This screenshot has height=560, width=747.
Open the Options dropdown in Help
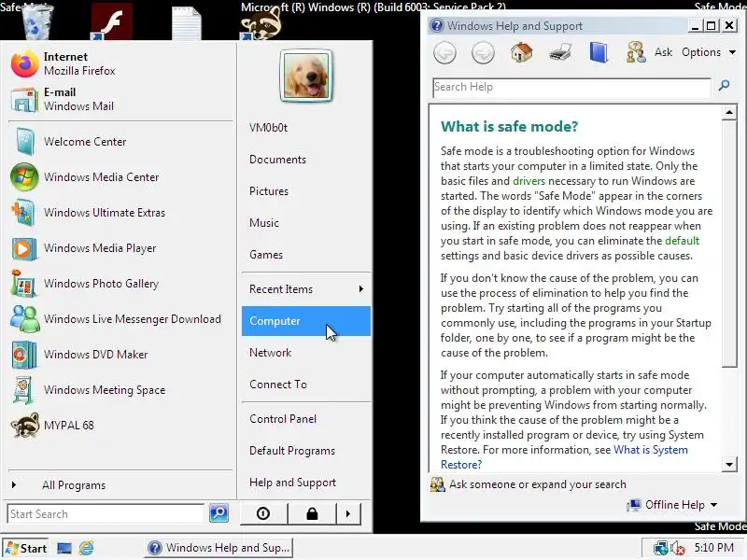click(x=709, y=52)
